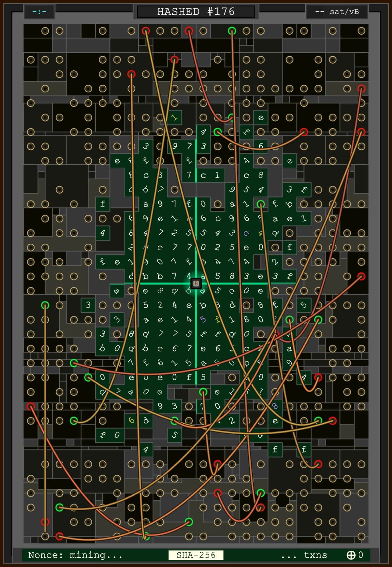Click the crosshair target icon in status bar
The height and width of the screenshot is (567, 392).
pos(351,555)
